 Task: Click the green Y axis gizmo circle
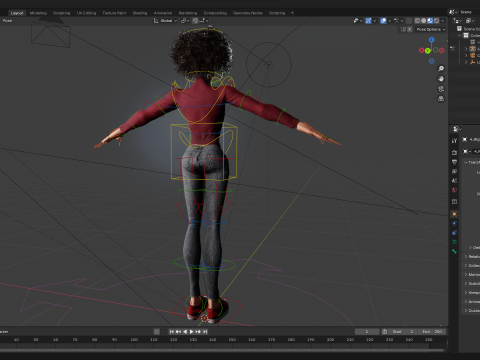pyautogui.click(x=428, y=50)
